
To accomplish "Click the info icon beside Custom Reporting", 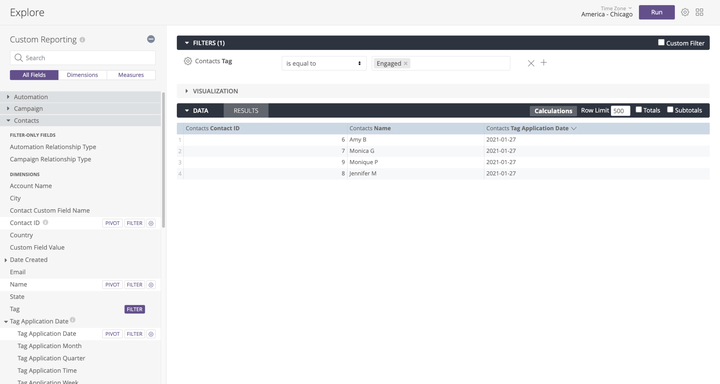I will click(82, 40).
